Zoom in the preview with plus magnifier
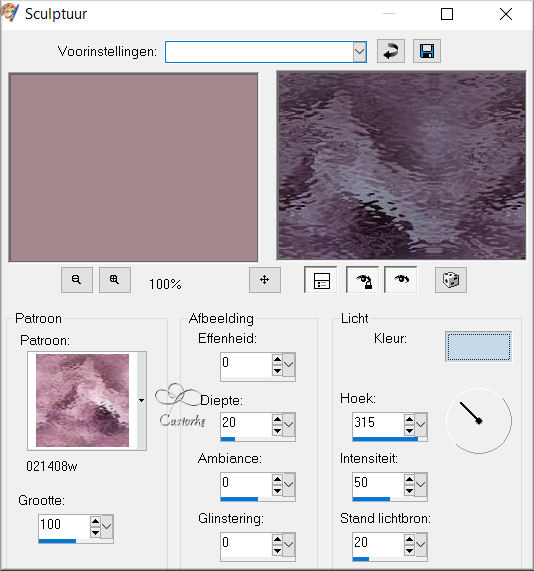The image size is (534, 571). pos(115,280)
